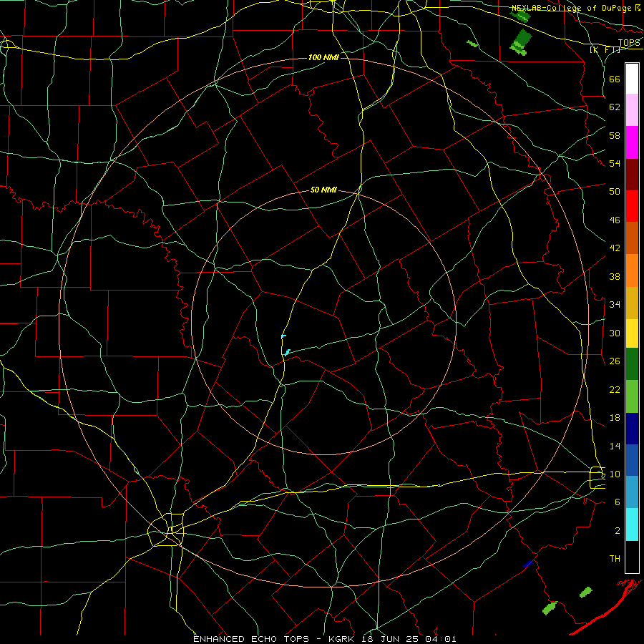Click the legend value "50"
Viewport: 644px width, 644px height.
(x=615, y=192)
